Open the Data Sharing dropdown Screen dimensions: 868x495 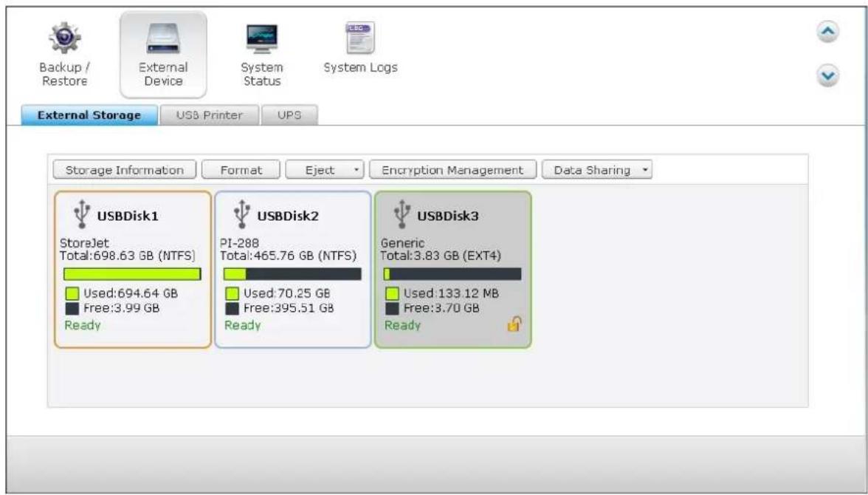pyautogui.click(x=596, y=170)
